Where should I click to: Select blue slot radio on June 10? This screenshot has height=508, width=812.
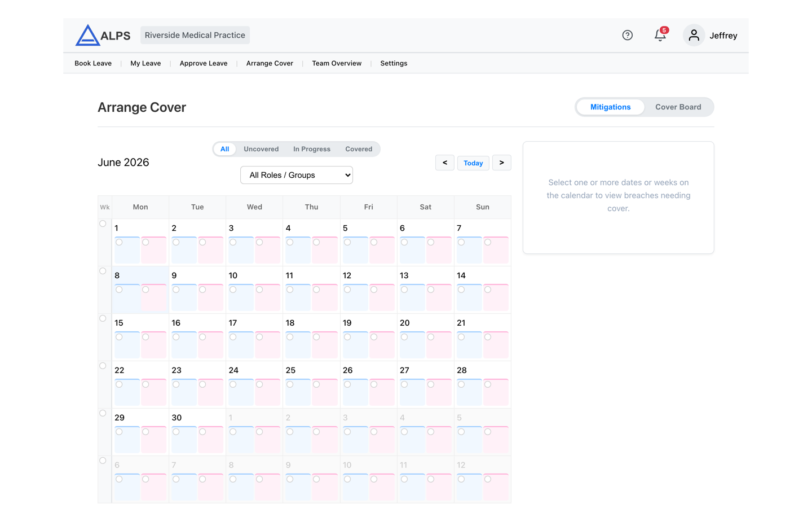point(233,290)
